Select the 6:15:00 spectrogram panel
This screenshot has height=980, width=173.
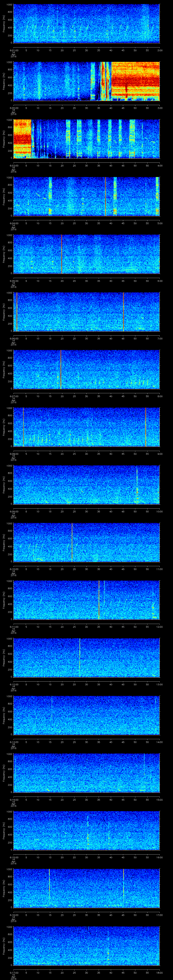coord(86,830)
